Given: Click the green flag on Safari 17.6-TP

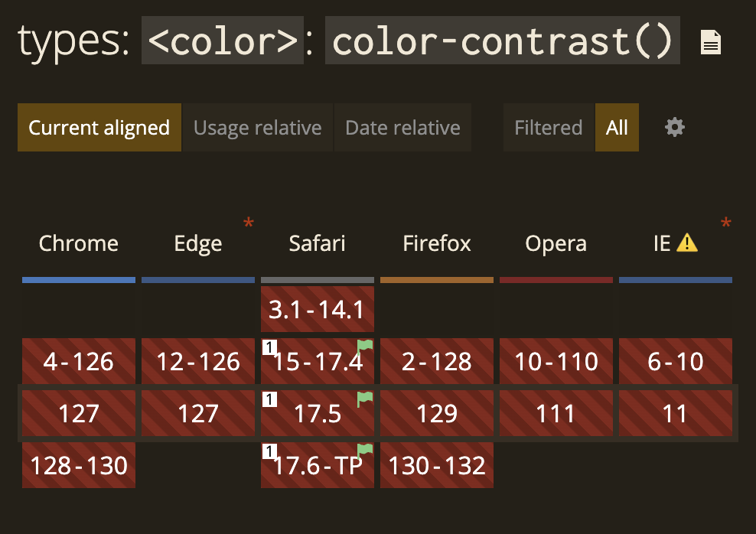Looking at the screenshot, I should [x=365, y=451].
